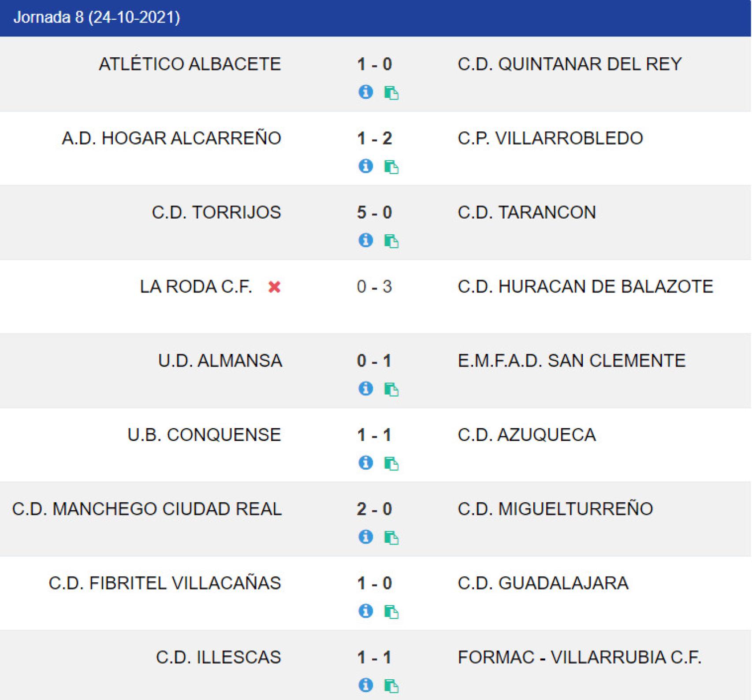Open C.D. Huracan de Balazote team page
752x700 pixels.
tap(585, 287)
